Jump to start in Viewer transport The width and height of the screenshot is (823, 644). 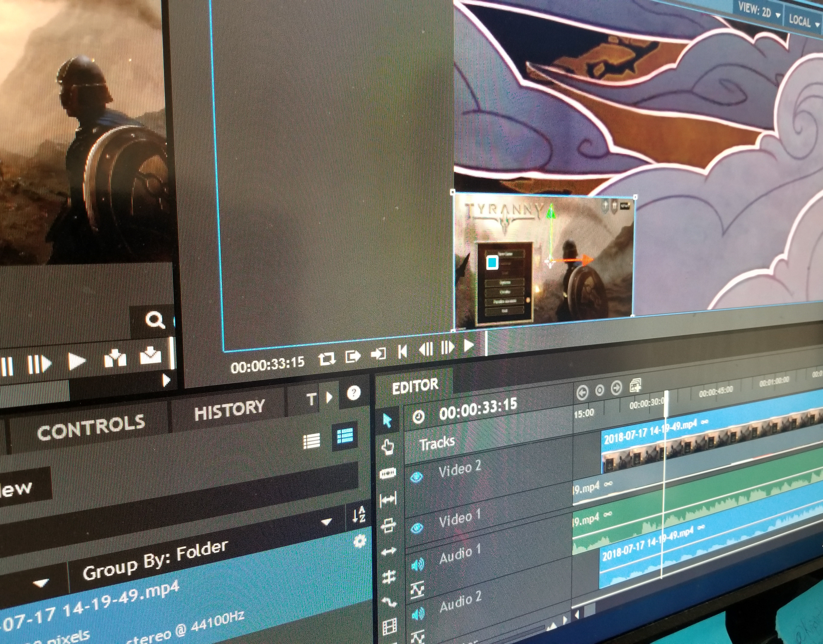403,351
